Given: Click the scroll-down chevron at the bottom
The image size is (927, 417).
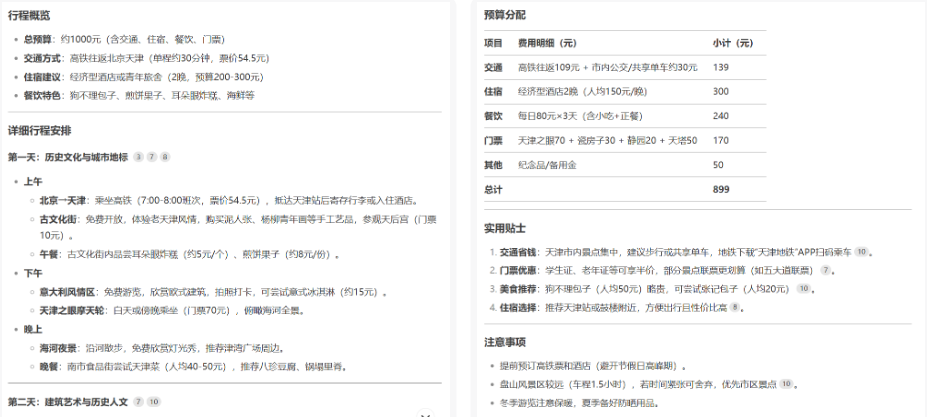Looking at the screenshot, I should 424,413.
